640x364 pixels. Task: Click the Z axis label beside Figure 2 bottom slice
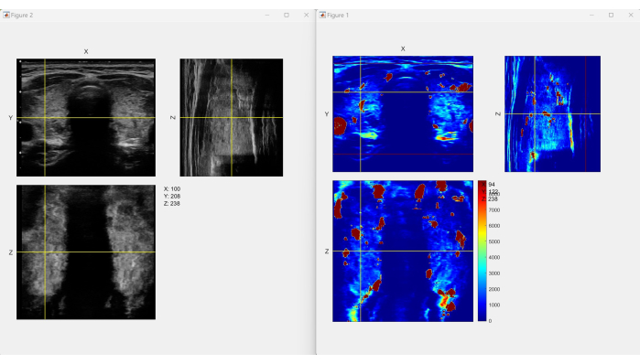(11, 252)
